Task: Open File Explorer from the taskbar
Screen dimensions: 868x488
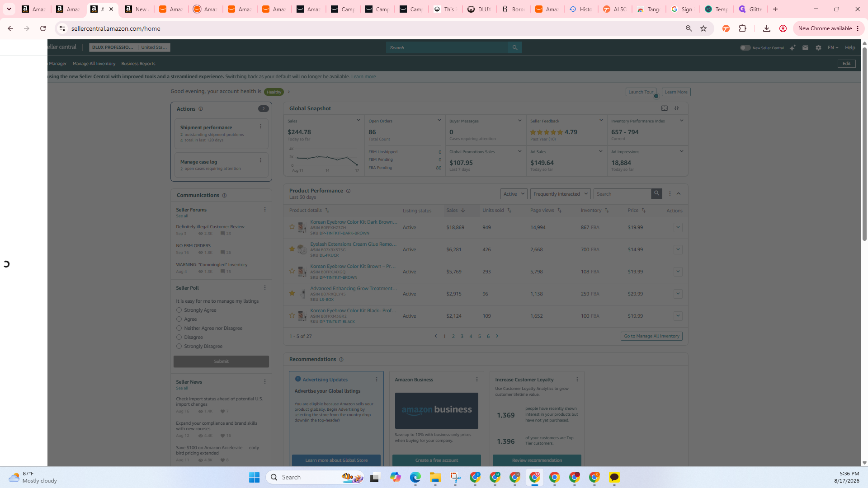Action: (x=435, y=477)
